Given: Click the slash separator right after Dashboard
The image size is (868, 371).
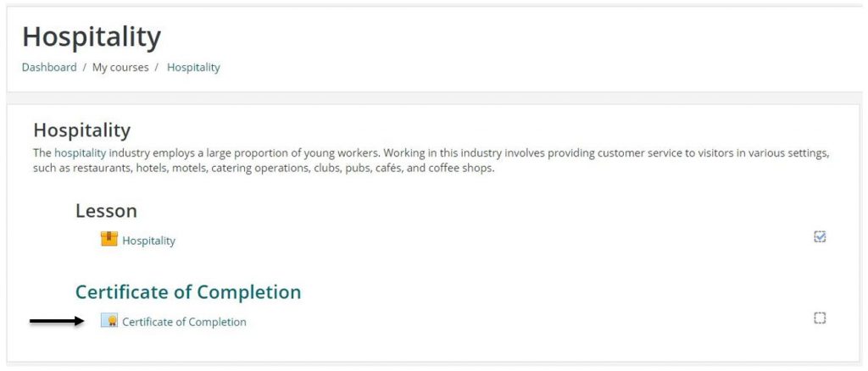Looking at the screenshot, I should (x=85, y=68).
